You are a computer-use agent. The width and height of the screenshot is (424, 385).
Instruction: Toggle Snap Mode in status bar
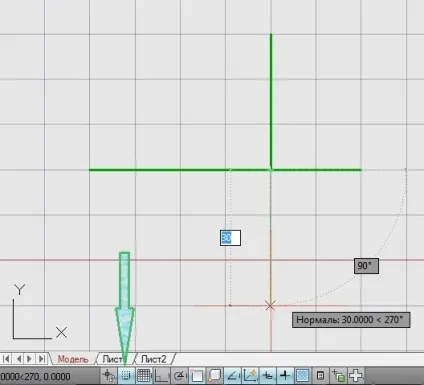tap(126, 376)
